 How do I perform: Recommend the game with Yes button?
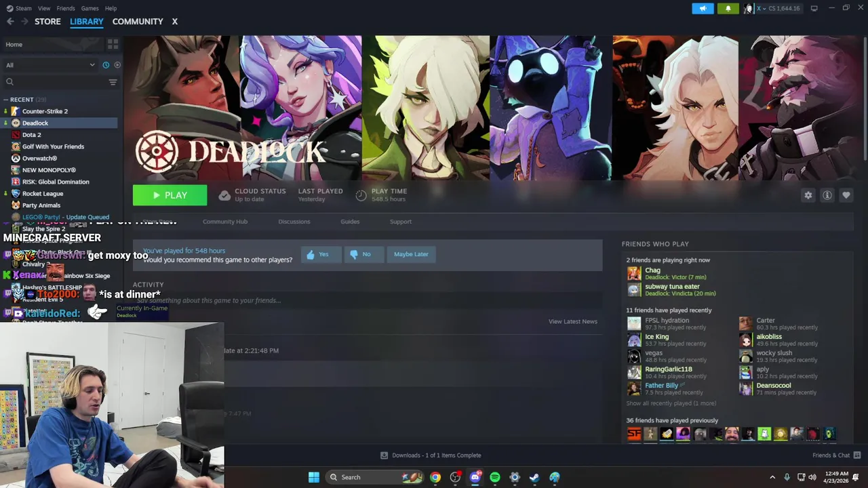click(321, 254)
